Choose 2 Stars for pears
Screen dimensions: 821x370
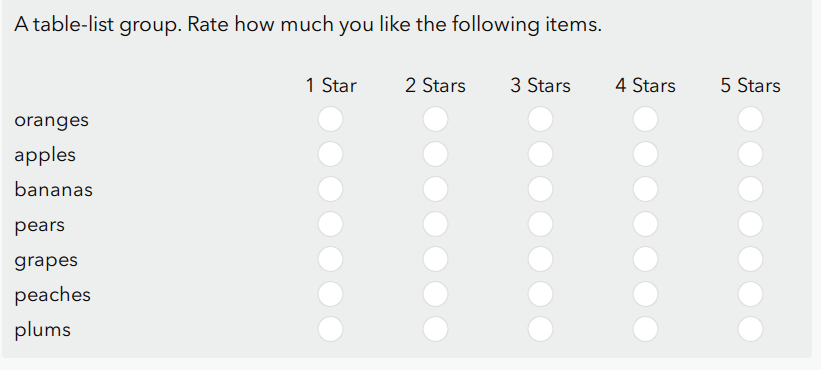(x=436, y=224)
